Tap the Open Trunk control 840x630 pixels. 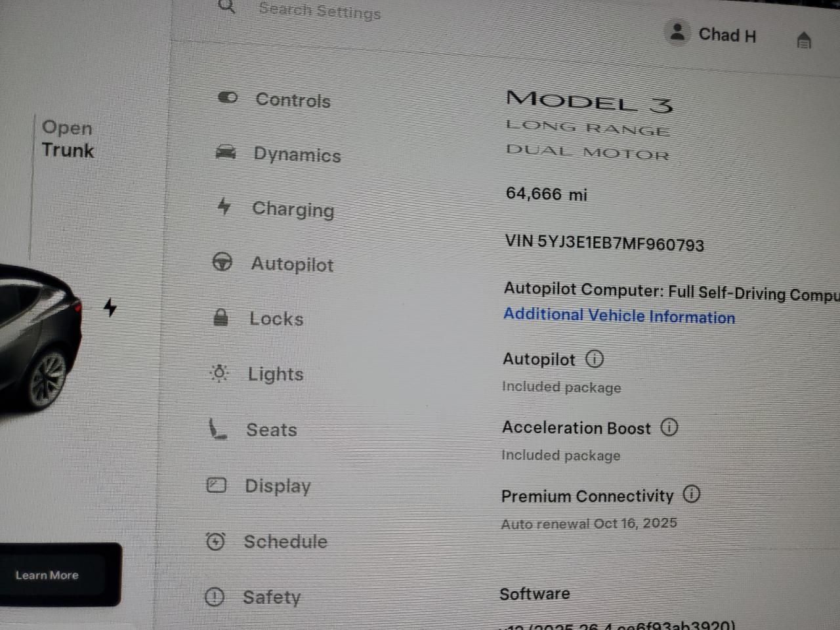(68, 138)
